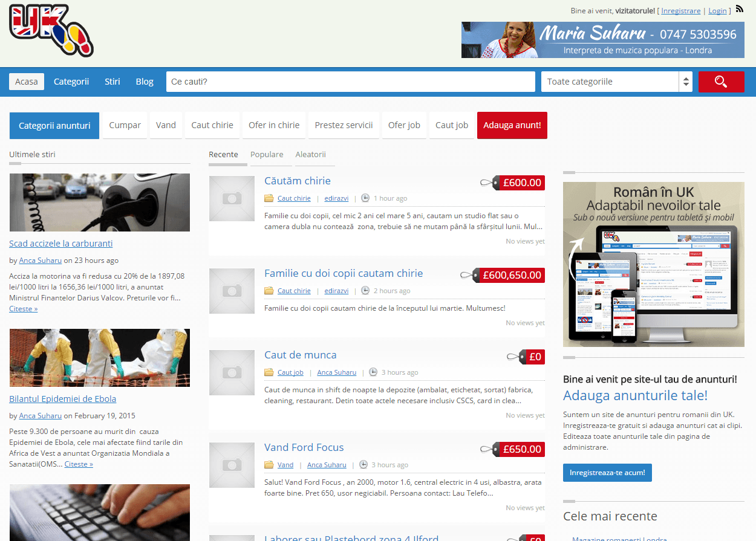
Task: Switch to the Populare tab
Action: 267,155
